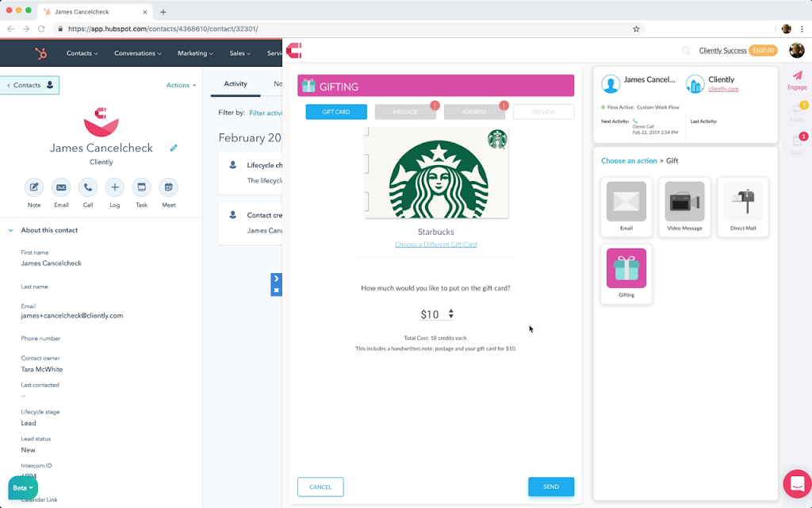Go back in browser history
The image size is (812, 508).
(x=10, y=29)
